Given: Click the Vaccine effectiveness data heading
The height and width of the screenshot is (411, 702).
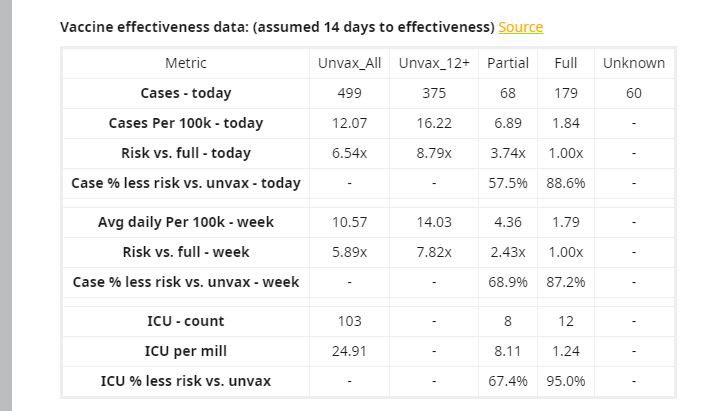Looking at the screenshot, I should [x=277, y=27].
